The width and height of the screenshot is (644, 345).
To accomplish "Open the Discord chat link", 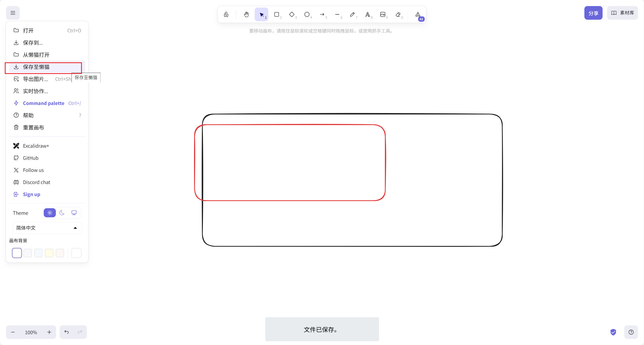I will point(47,182).
